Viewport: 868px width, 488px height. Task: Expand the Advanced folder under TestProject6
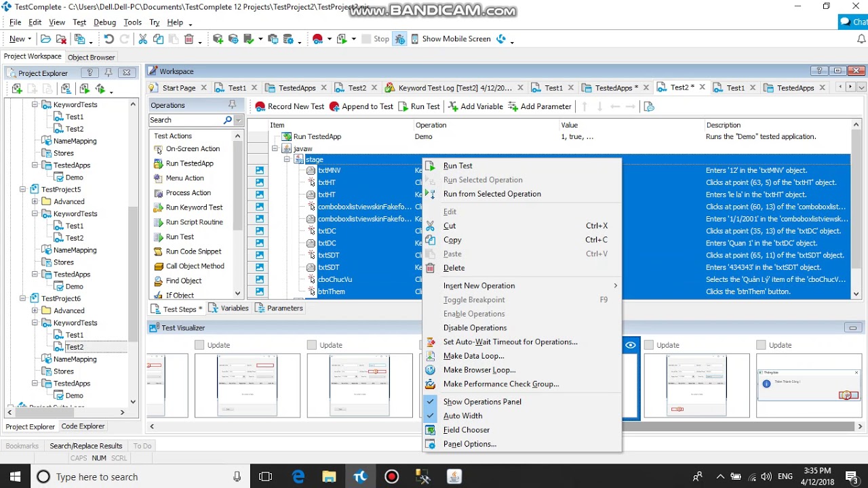coord(35,310)
